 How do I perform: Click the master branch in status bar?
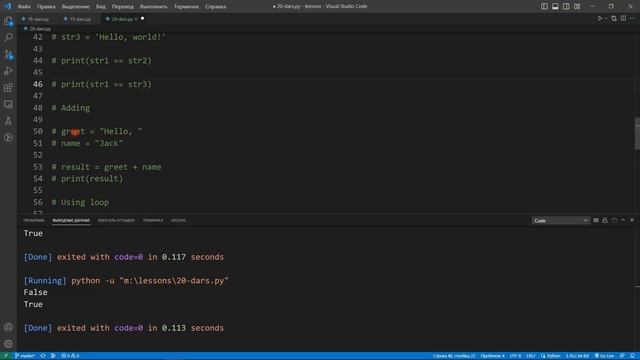click(25, 356)
